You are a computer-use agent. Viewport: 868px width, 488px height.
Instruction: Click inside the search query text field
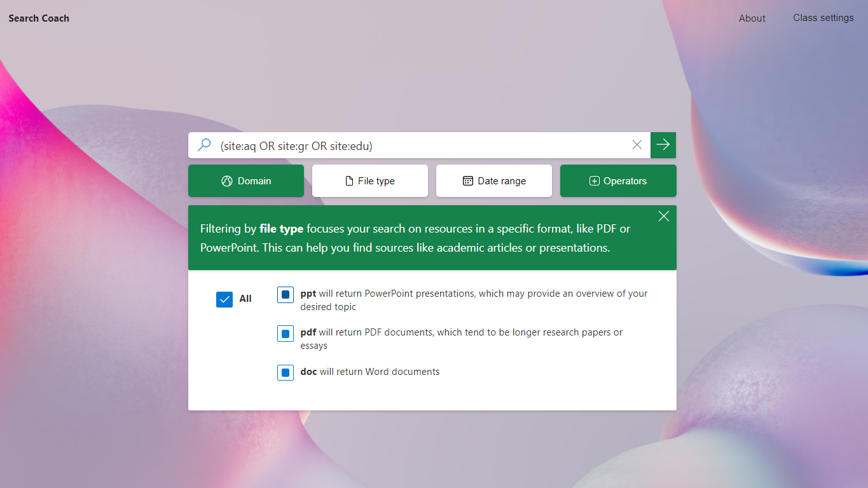click(x=420, y=146)
